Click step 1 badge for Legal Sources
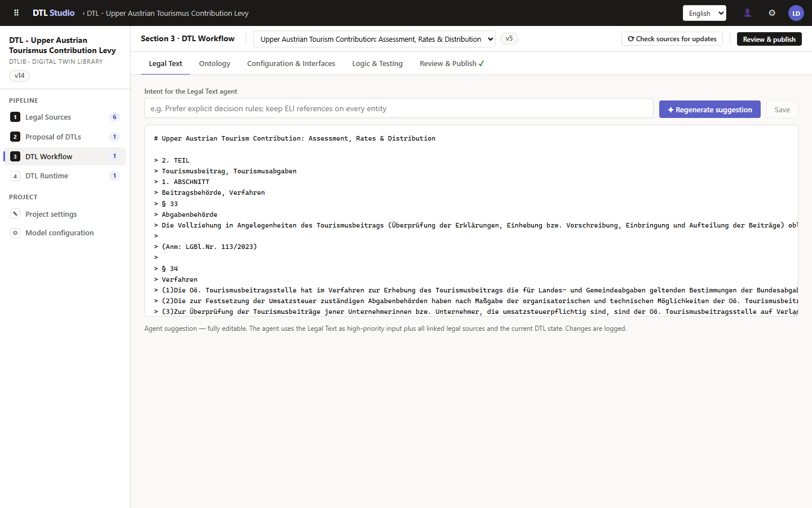The image size is (812, 508). (15, 117)
